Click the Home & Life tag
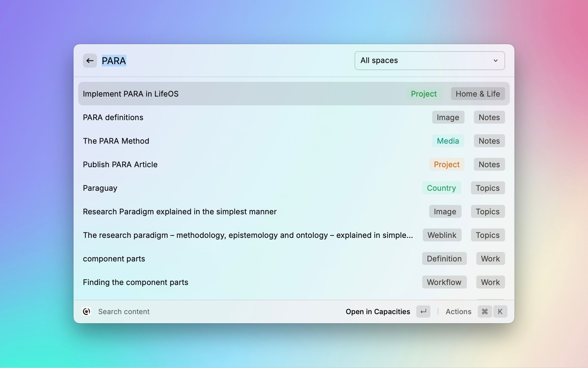Viewport: 588px width, 368px height. click(477, 94)
